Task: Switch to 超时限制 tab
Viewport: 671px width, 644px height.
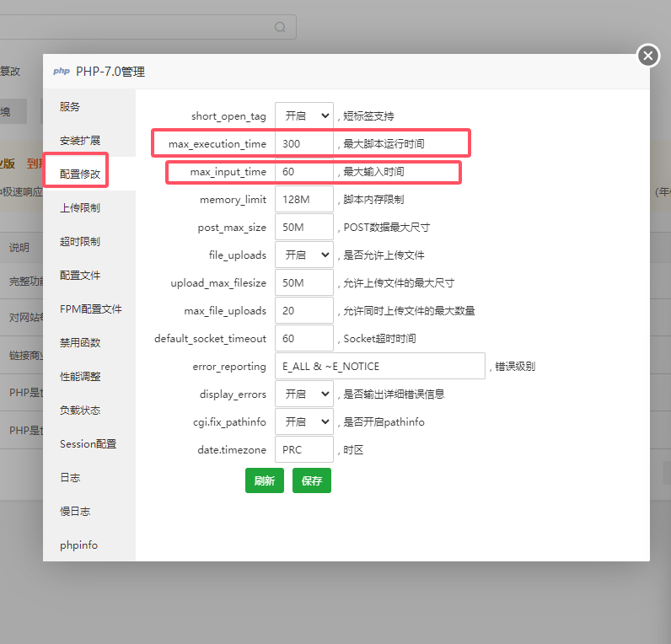Action: pyautogui.click(x=89, y=241)
